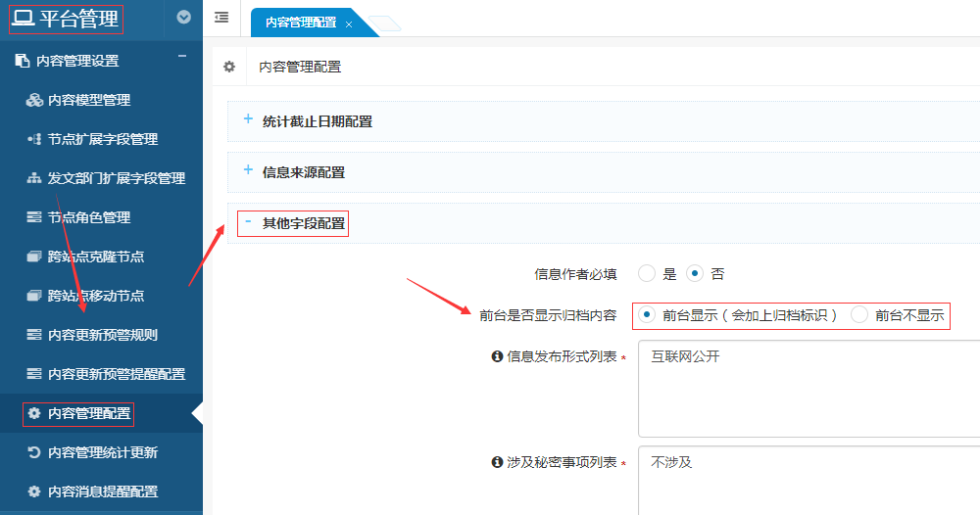Close the 内容管理配置 tab
This screenshot has width=980, height=515.
click(x=349, y=23)
